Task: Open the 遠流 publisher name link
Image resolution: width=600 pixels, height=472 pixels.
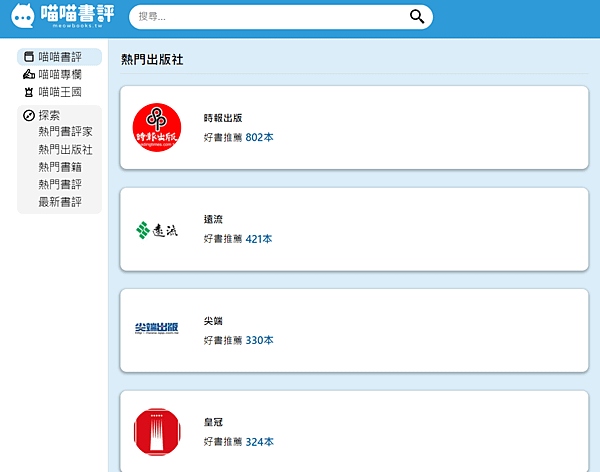Action: [x=213, y=219]
